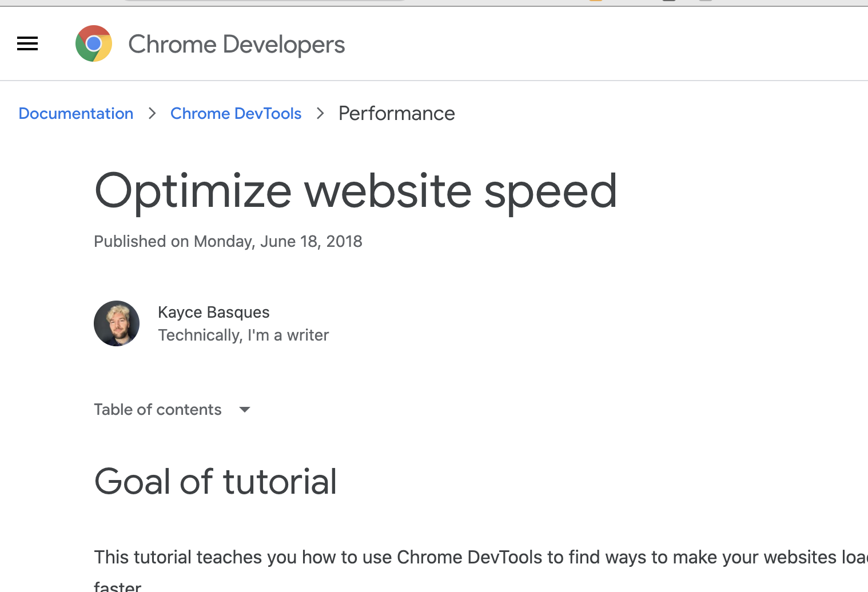Click the chevron after the Documentation breadcrumb
Viewport: 868px width, 592px height.
click(152, 113)
